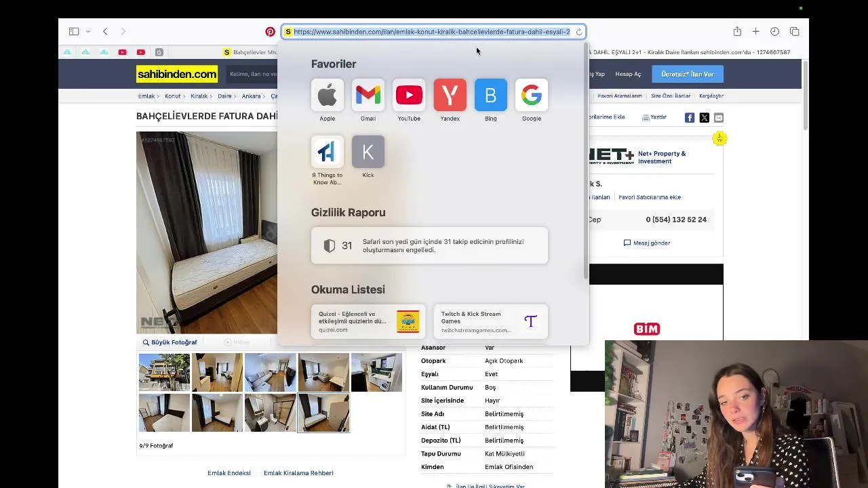868x488 pixels.
Task: Go to the Konut breadcrumb
Action: [x=172, y=96]
